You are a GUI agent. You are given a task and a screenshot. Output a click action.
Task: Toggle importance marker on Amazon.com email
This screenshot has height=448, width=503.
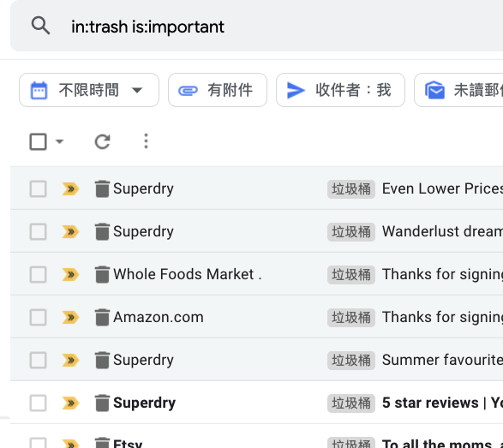[70, 318]
